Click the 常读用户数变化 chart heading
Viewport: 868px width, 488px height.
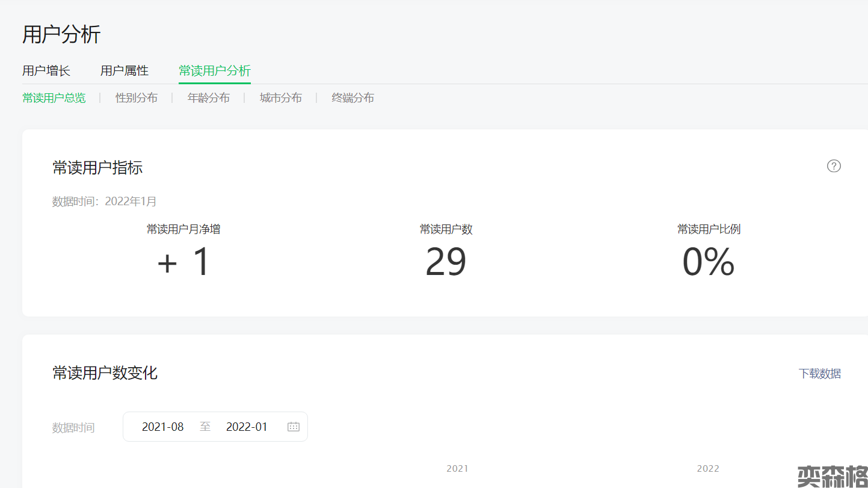(105, 373)
